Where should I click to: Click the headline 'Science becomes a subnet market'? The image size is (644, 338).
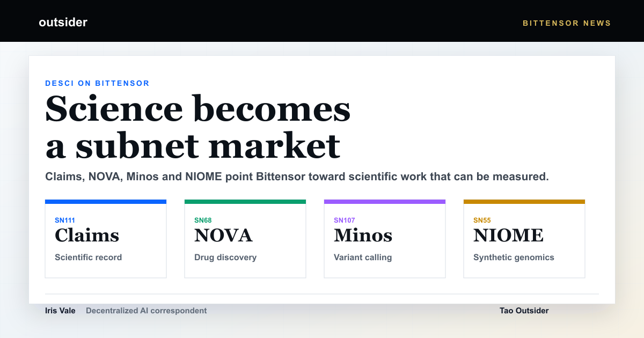tap(197, 127)
